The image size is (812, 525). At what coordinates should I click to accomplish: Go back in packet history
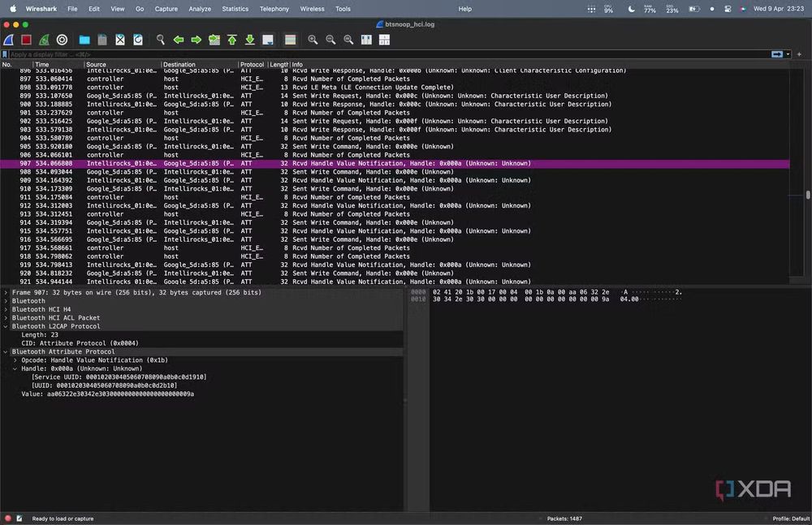179,40
